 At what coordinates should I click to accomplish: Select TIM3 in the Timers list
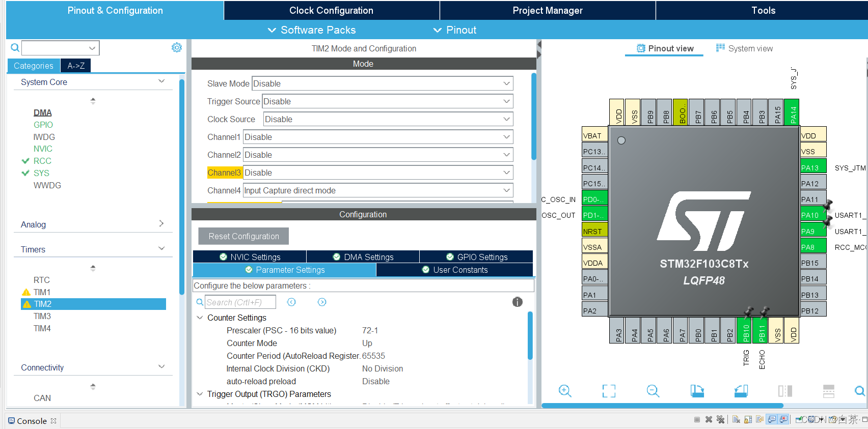[x=42, y=316]
